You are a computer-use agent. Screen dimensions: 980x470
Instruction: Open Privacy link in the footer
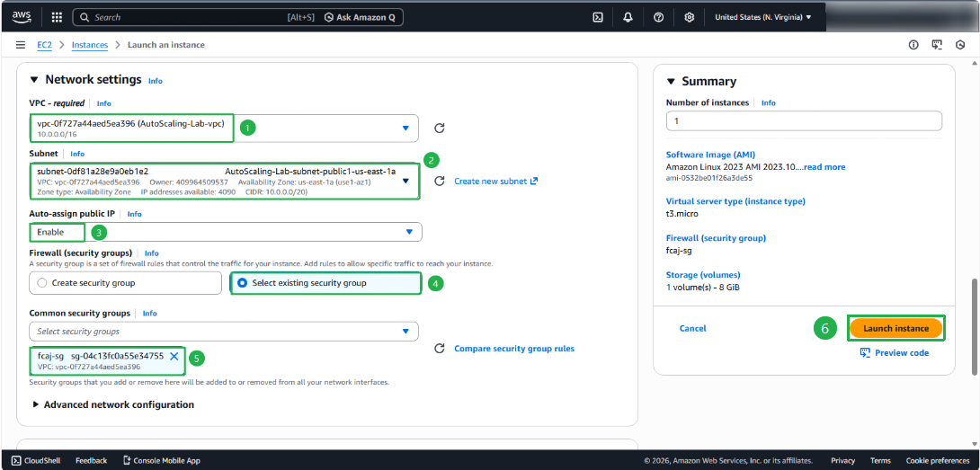(x=843, y=461)
